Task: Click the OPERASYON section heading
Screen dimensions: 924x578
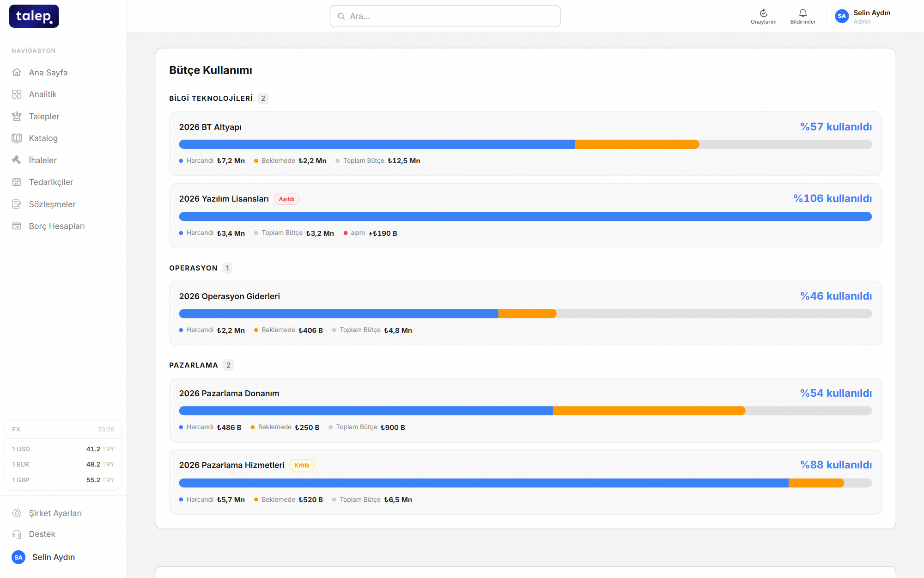Action: [193, 268]
